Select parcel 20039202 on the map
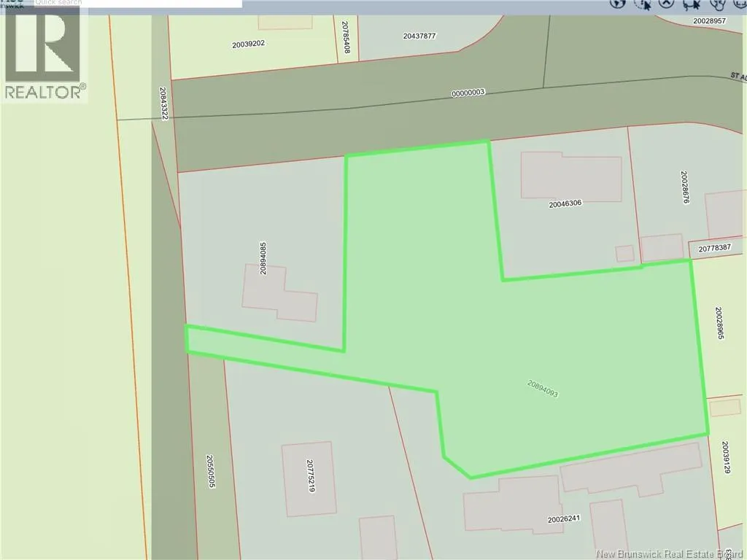 pos(248,44)
